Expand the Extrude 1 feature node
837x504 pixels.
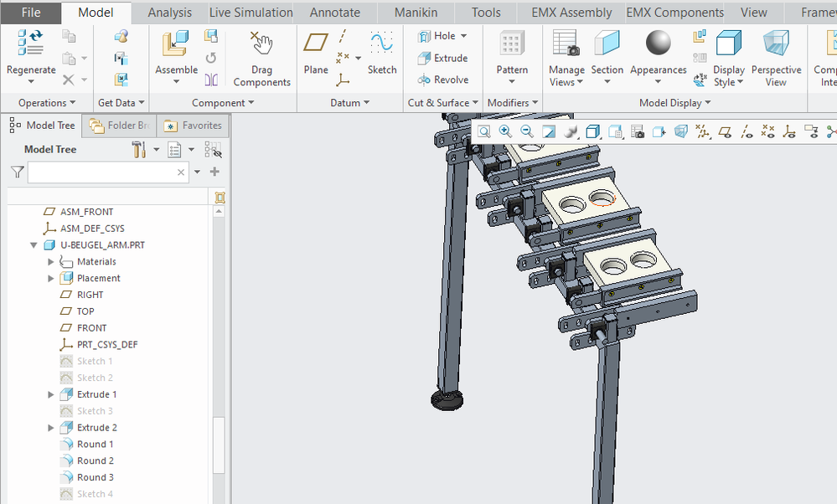[51, 394]
